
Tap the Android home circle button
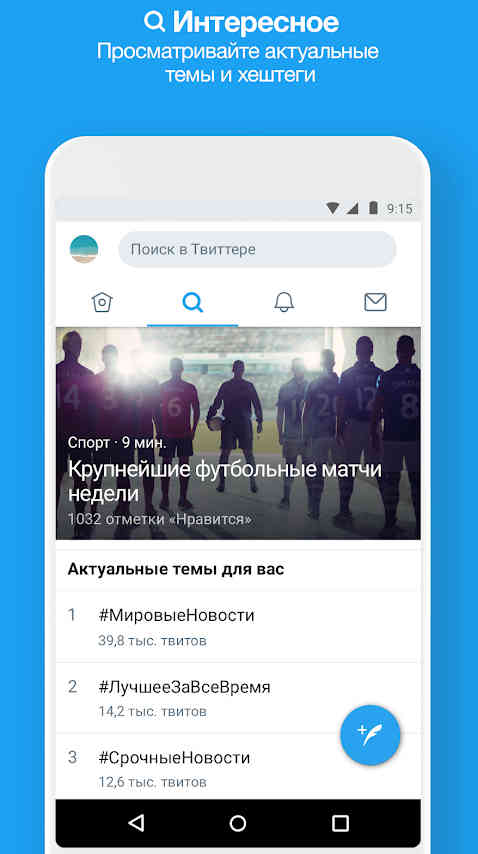tap(238, 823)
